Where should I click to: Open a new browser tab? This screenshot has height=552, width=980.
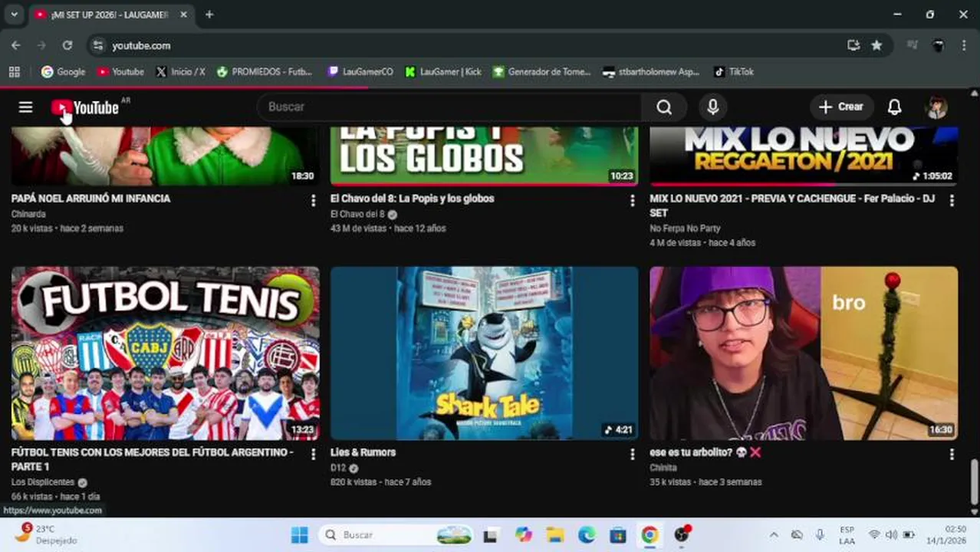click(209, 15)
